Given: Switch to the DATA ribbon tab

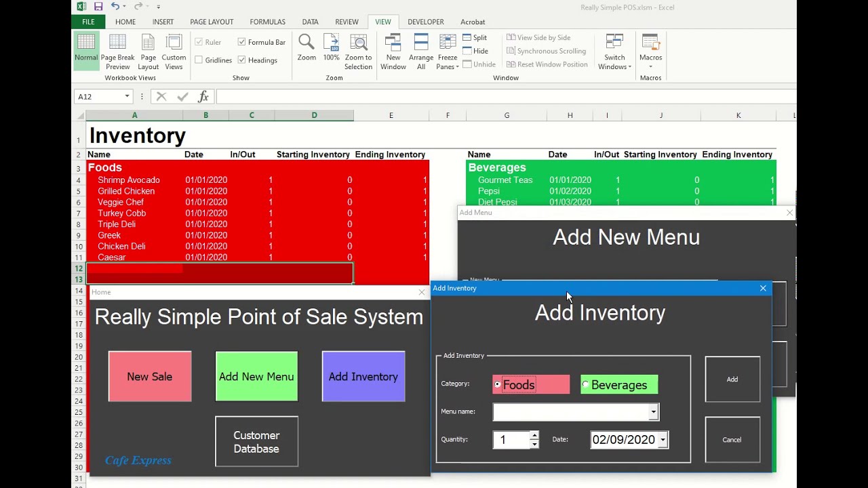Looking at the screenshot, I should [x=310, y=22].
